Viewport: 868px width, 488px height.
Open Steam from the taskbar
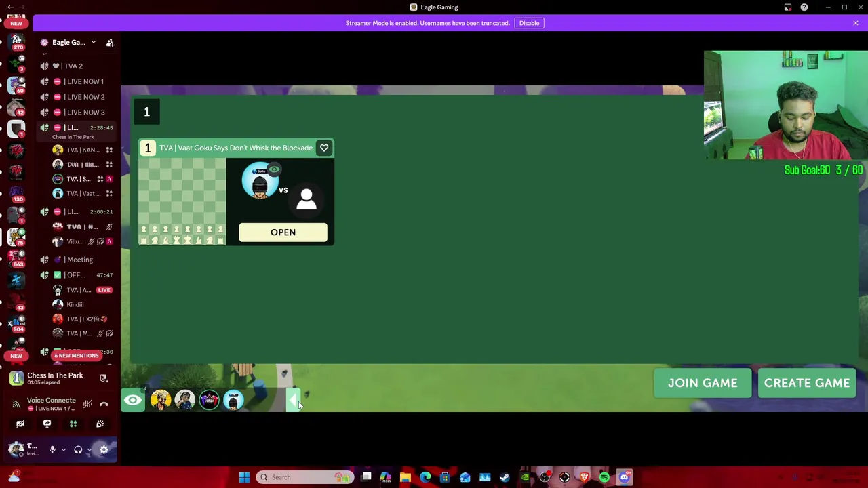point(505,477)
